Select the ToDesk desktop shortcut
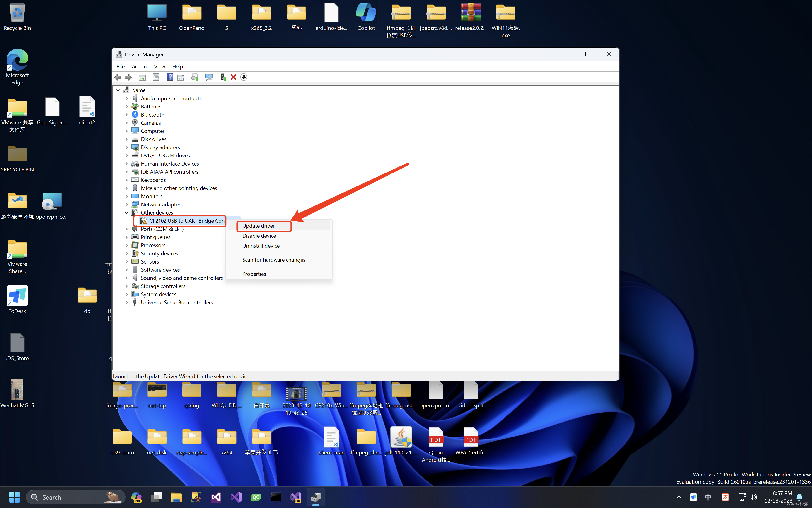This screenshot has width=812, height=508. pos(17,299)
